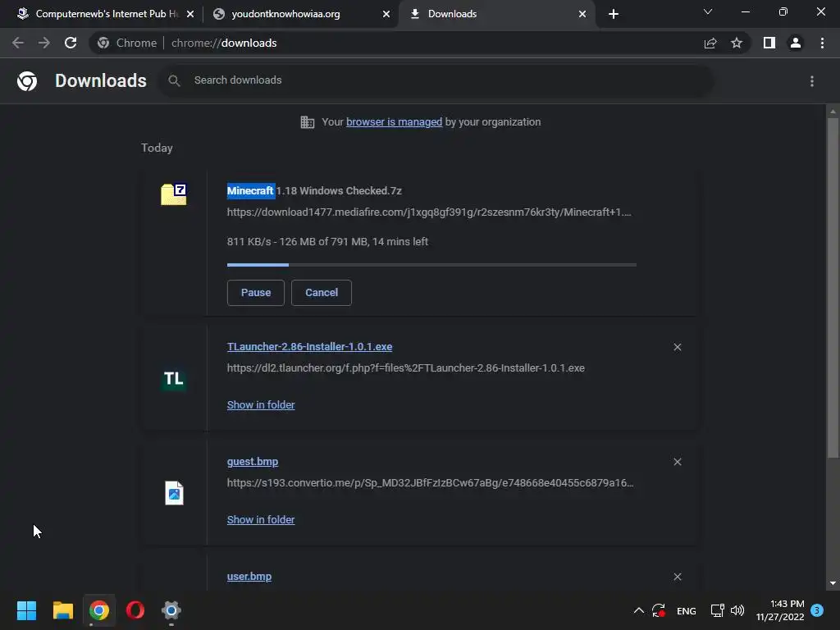Click the guest.bmp convertio source URL
The width and height of the screenshot is (840, 630).
pos(430,482)
